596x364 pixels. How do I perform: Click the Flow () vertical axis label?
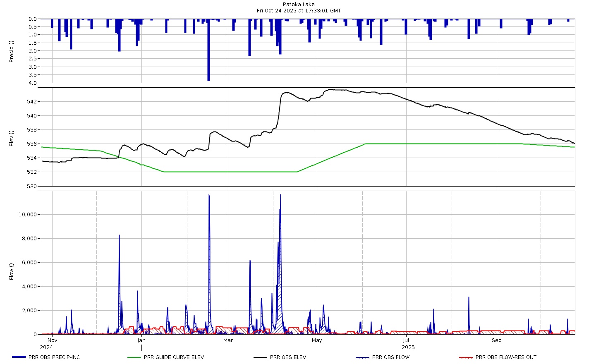coord(12,271)
